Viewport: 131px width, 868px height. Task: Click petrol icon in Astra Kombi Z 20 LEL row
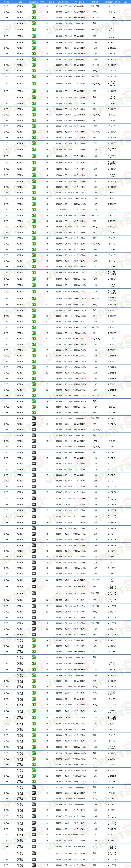click(34, 770)
